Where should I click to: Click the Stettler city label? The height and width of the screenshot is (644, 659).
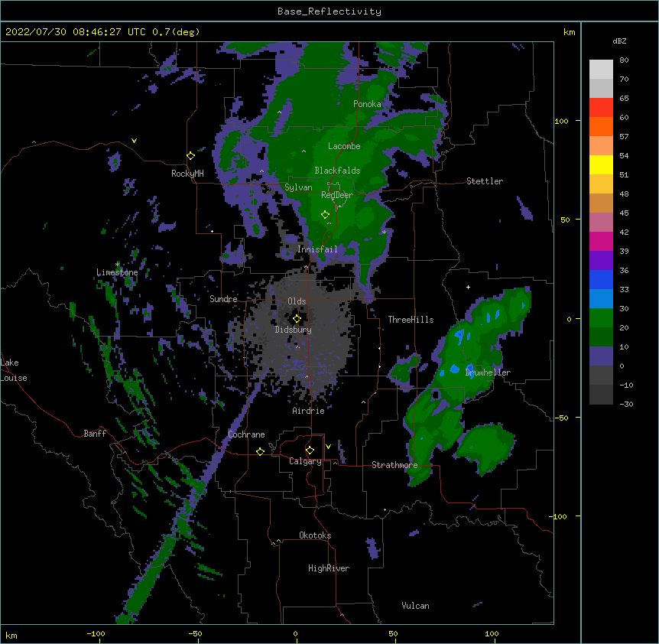pos(485,181)
